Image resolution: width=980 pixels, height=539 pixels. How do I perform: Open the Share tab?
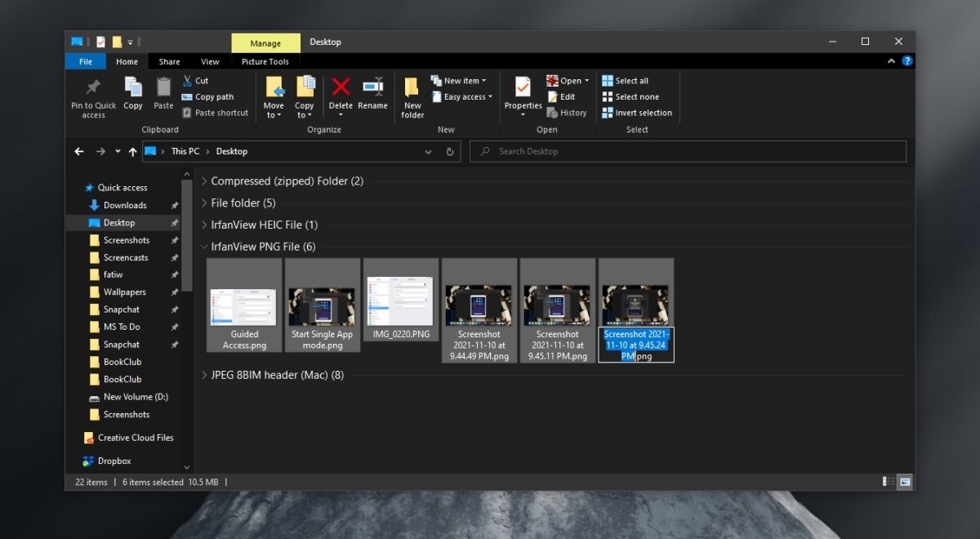point(169,61)
